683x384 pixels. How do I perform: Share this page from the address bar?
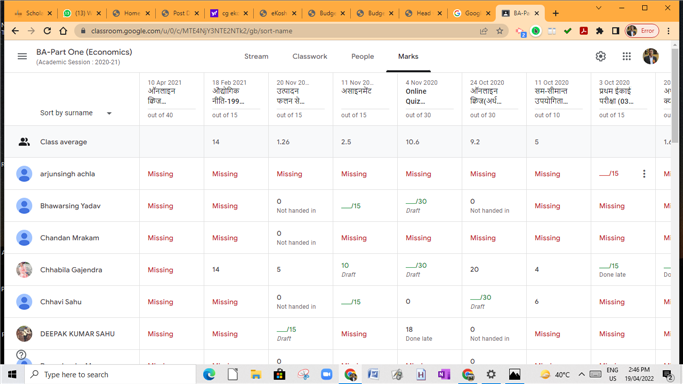pyautogui.click(x=484, y=31)
